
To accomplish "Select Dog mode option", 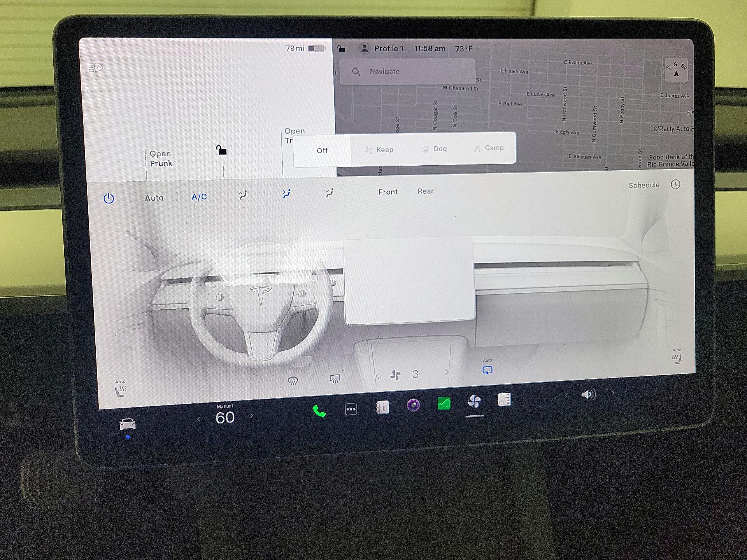I will 435,149.
